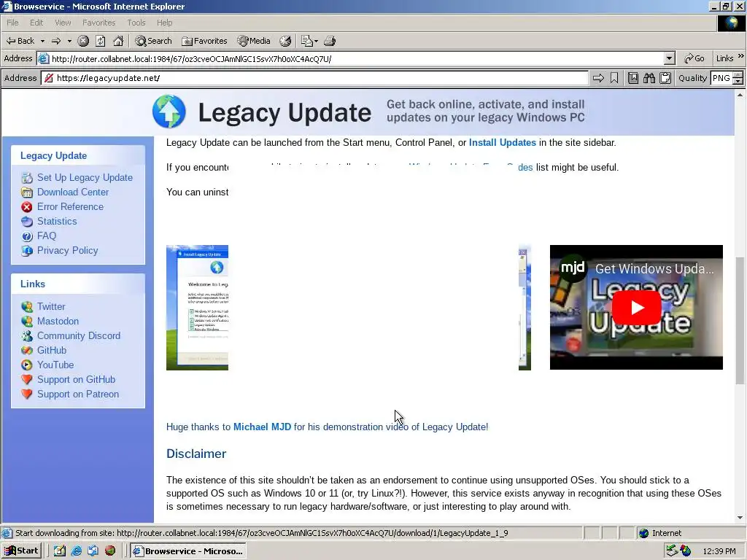The width and height of the screenshot is (747, 560).
Task: Click the Browservice go arrow icon
Action: point(598,78)
